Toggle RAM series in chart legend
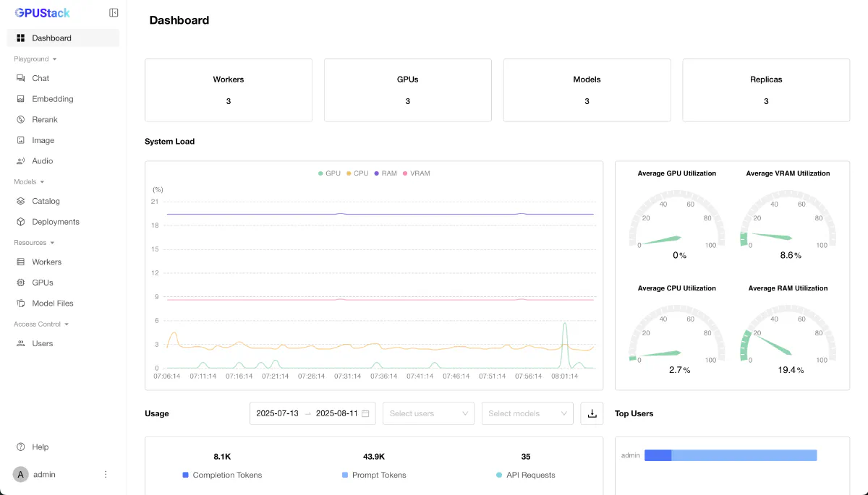 click(x=386, y=173)
